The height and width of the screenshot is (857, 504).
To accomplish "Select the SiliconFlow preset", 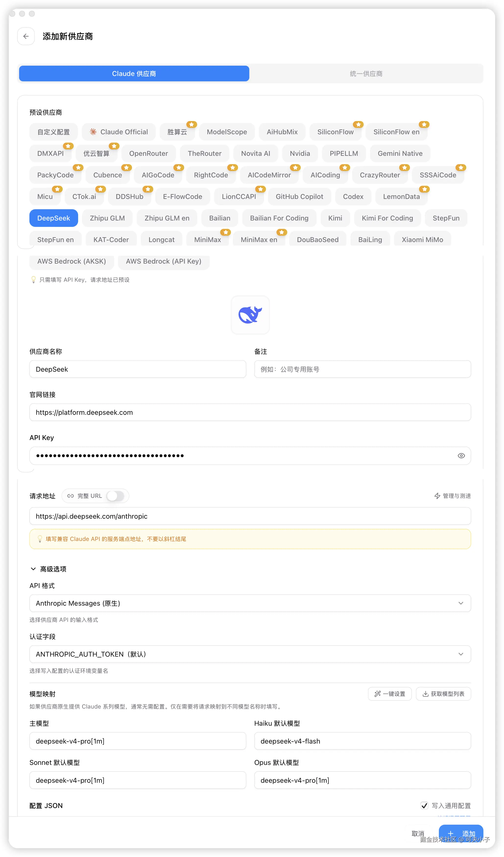I will [335, 132].
